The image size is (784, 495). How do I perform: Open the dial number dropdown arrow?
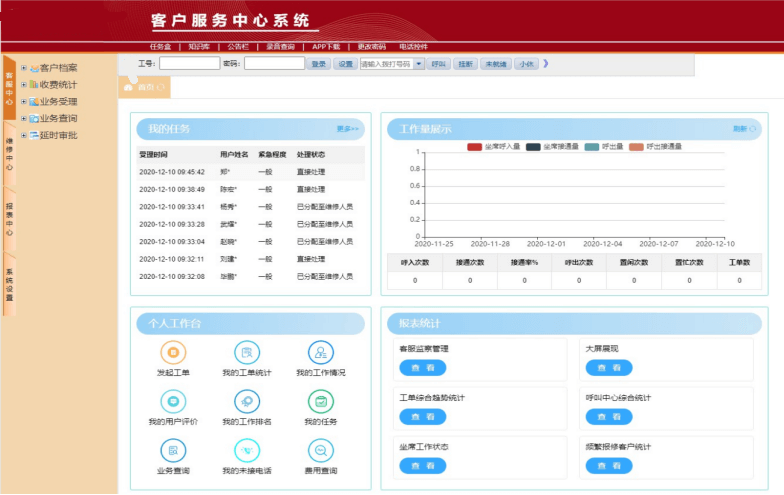tap(418, 64)
